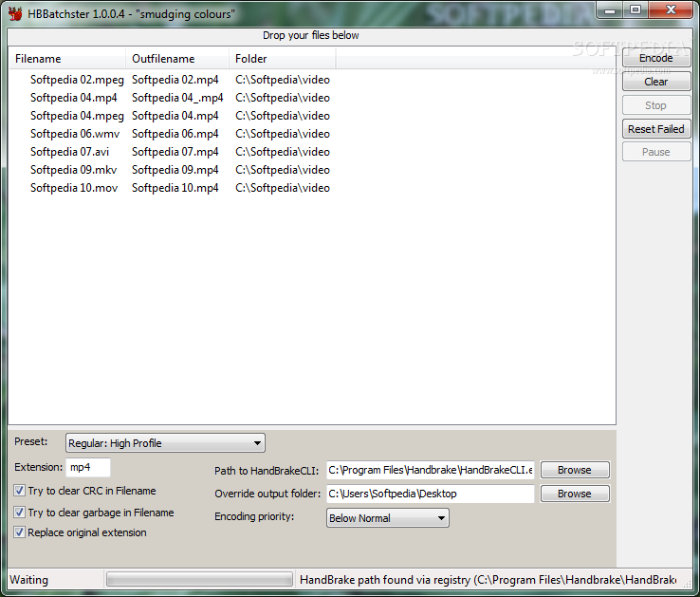Click the Filename column header
700x597 pixels.
67,59
